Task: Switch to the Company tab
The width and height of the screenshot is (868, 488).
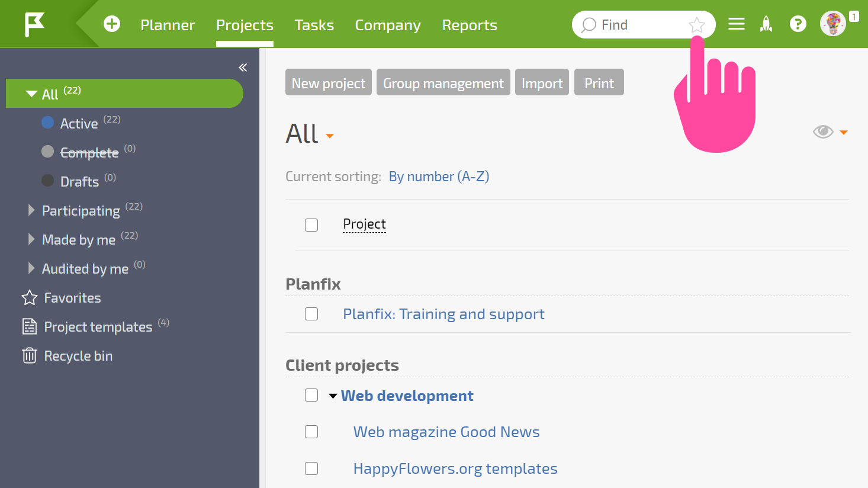Action: pyautogui.click(x=388, y=25)
